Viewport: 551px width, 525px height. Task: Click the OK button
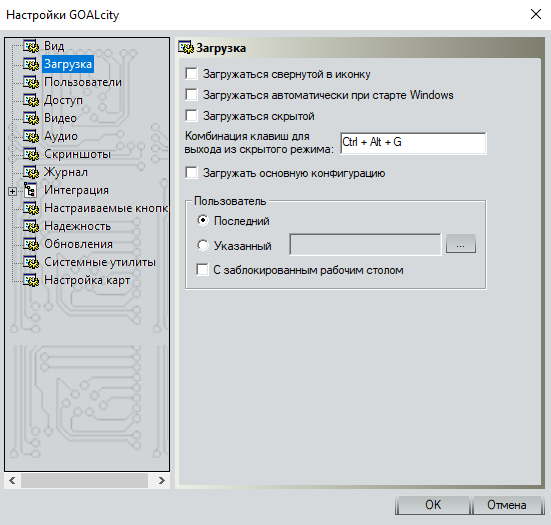click(x=433, y=505)
